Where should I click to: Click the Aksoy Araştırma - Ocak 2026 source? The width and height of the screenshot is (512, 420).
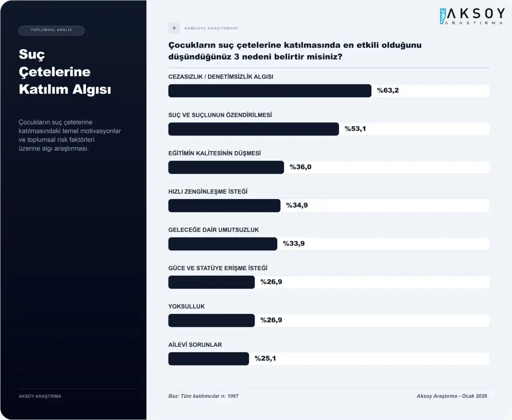(452, 396)
